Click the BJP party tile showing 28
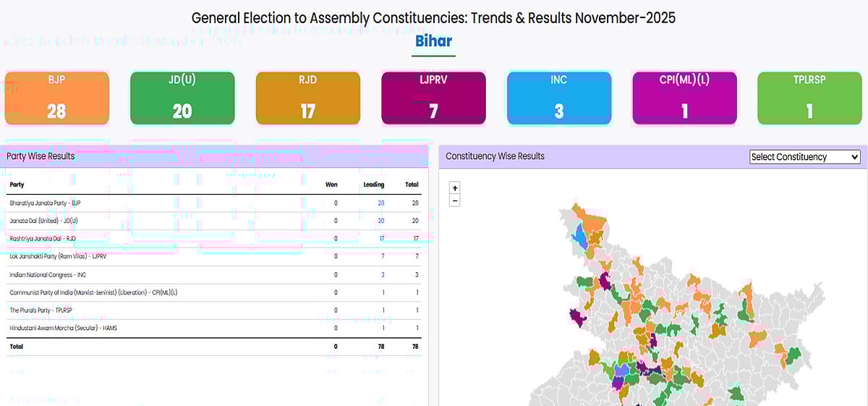 [x=57, y=98]
